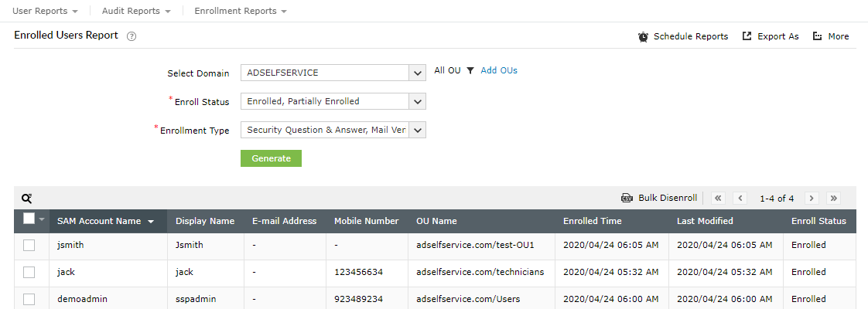
Task: Select the checkbox for jack row
Action: coord(29,272)
